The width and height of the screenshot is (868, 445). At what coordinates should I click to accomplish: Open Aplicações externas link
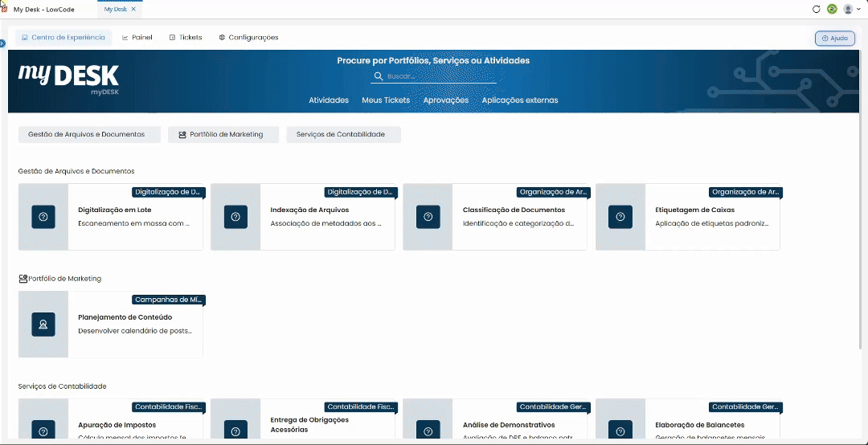(x=520, y=100)
